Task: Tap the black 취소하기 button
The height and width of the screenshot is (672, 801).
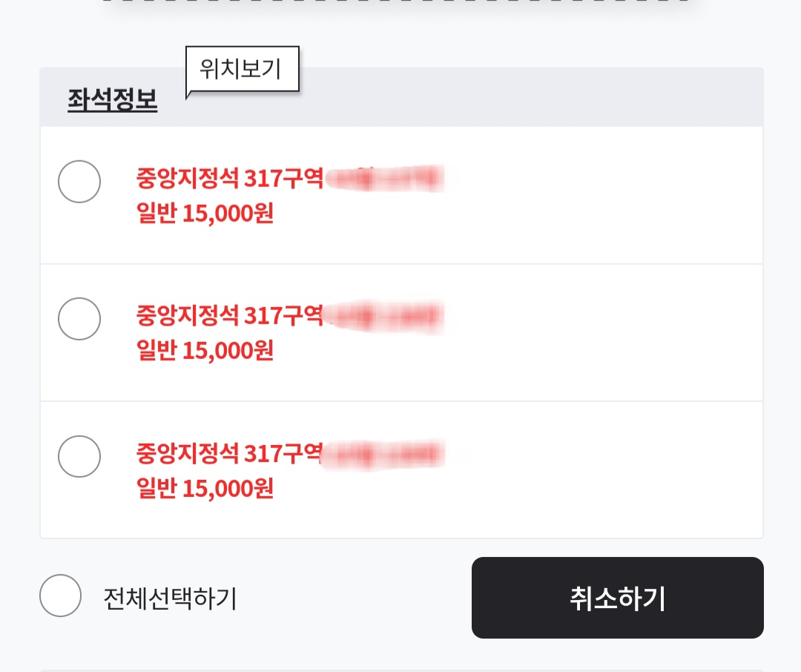Action: pyautogui.click(x=618, y=597)
